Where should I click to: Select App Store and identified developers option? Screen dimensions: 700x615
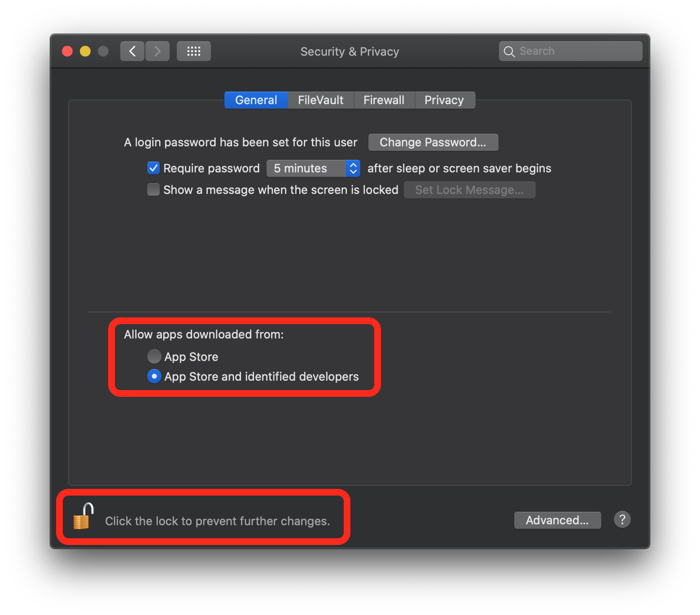pos(154,376)
